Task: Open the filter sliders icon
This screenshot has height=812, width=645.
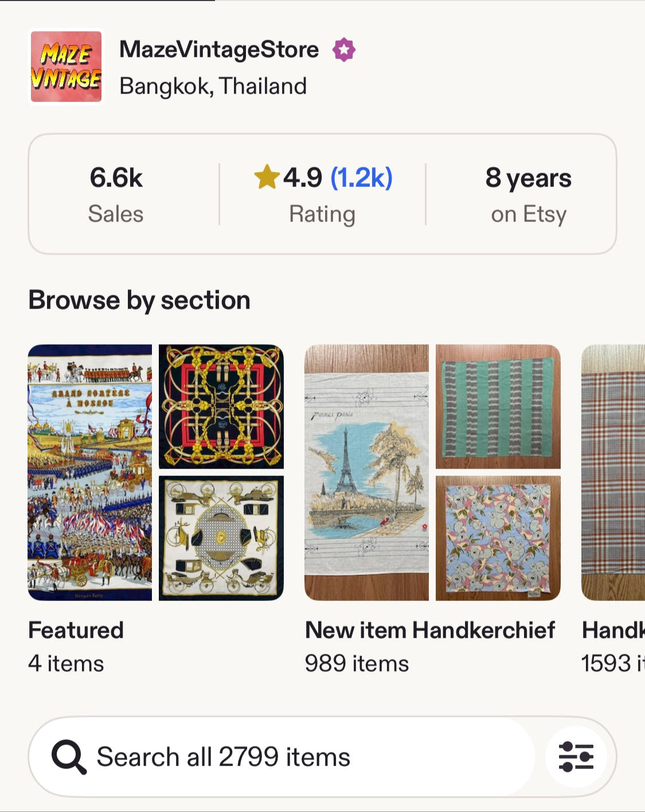Action: (x=576, y=756)
